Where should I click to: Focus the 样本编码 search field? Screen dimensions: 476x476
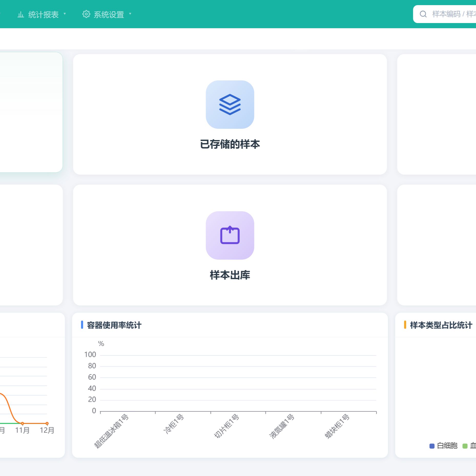point(444,14)
